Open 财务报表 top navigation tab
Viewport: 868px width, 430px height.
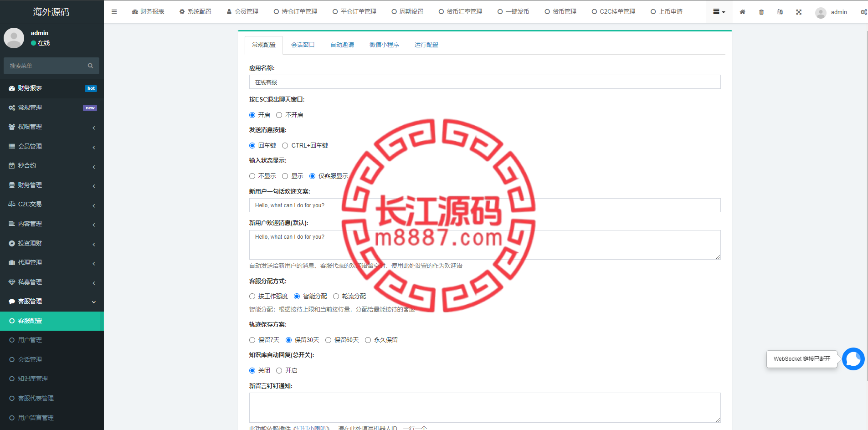pyautogui.click(x=148, y=12)
